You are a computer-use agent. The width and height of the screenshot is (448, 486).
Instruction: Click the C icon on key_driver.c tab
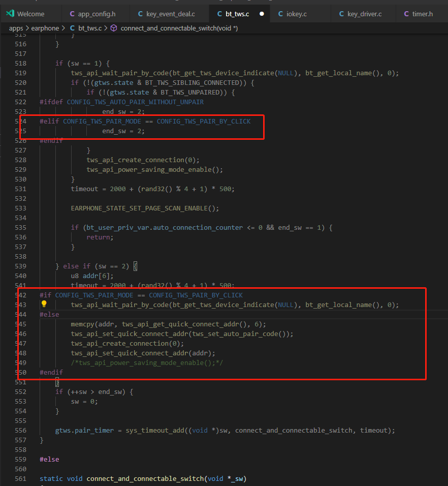click(341, 14)
